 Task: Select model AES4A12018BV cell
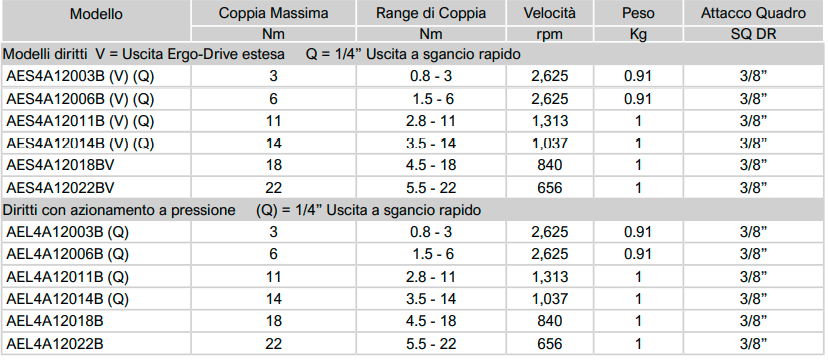[x=60, y=165]
